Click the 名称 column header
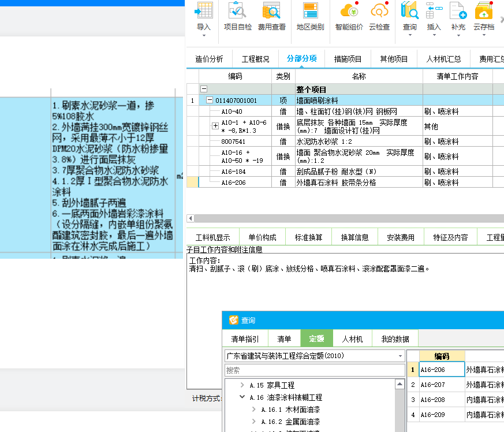The height and width of the screenshot is (432, 504). coord(359,76)
